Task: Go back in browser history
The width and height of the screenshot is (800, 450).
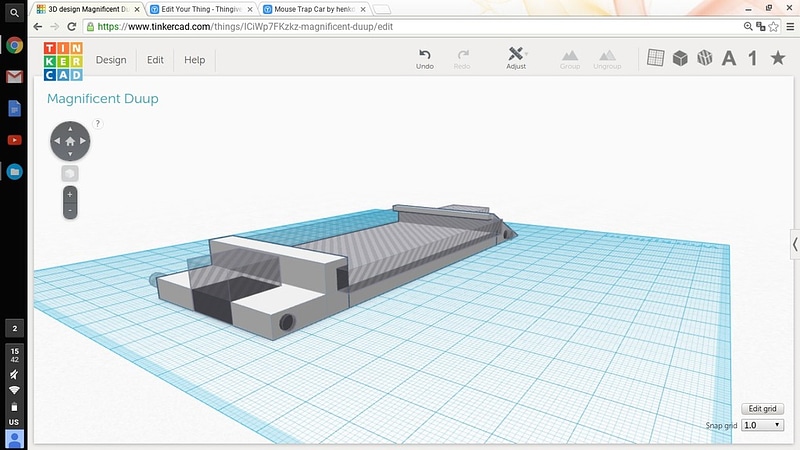Action: (x=38, y=27)
